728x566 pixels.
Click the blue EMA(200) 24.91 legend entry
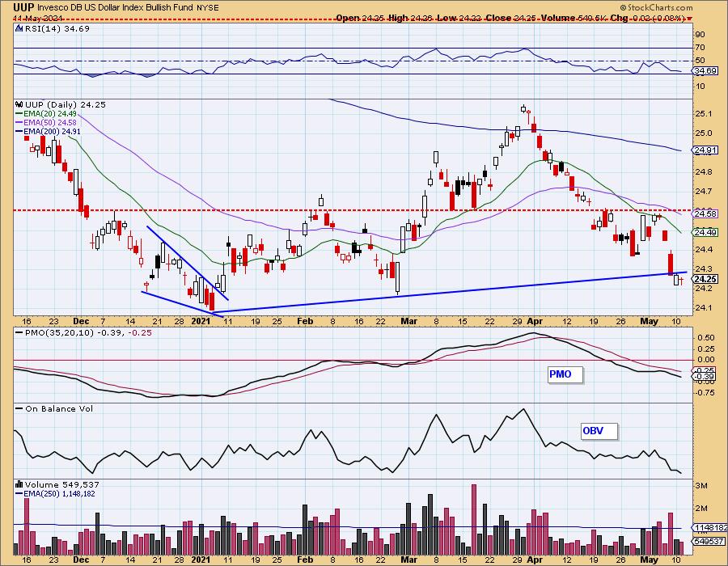(49, 131)
